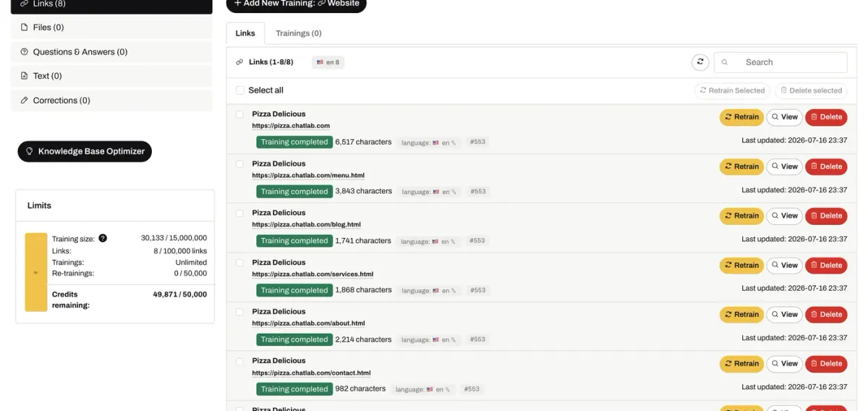Check the box for the contact.html link
868x411 pixels.
240,361
